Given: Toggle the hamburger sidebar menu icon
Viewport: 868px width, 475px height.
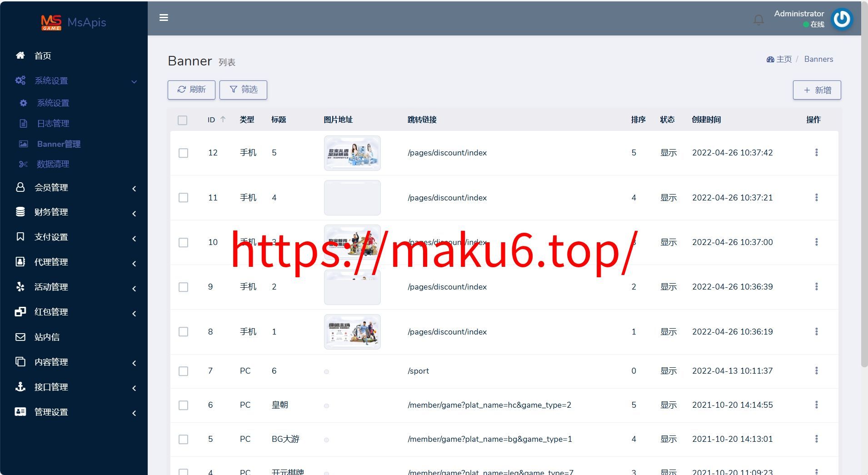Looking at the screenshot, I should click(164, 18).
